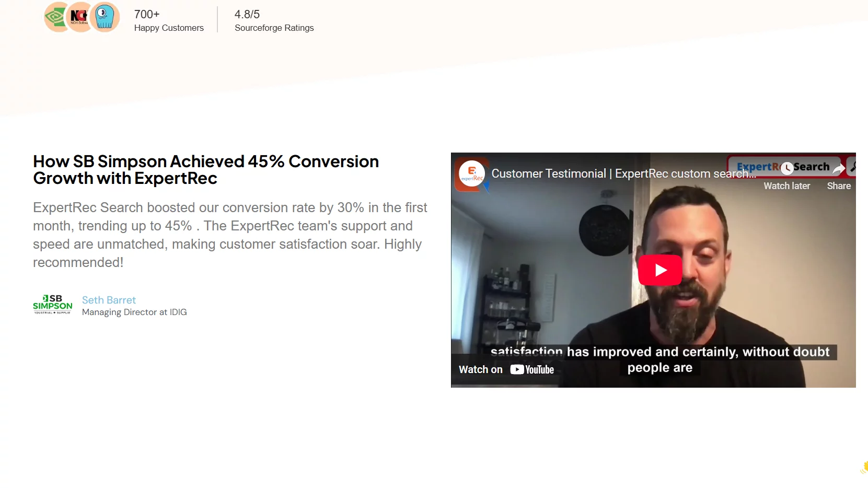
Task: Click the Customer Testimonial video title
Action: pyautogui.click(x=623, y=173)
